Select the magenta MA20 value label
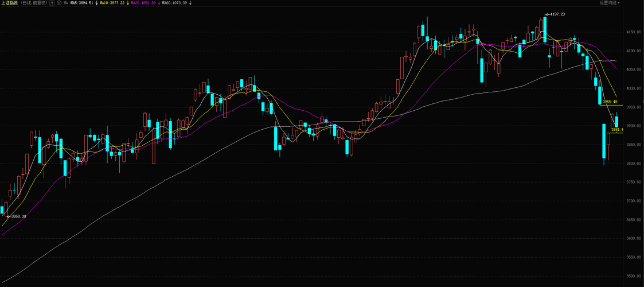 (143, 3)
